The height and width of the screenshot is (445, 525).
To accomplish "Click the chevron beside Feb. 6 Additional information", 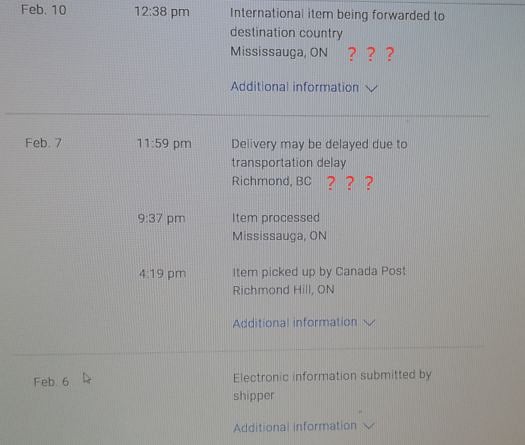I will tap(369, 426).
